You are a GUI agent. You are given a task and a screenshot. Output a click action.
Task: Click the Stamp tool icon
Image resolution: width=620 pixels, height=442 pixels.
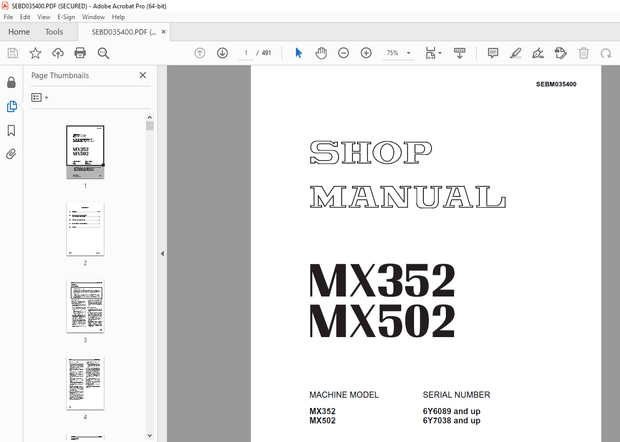coord(561,53)
